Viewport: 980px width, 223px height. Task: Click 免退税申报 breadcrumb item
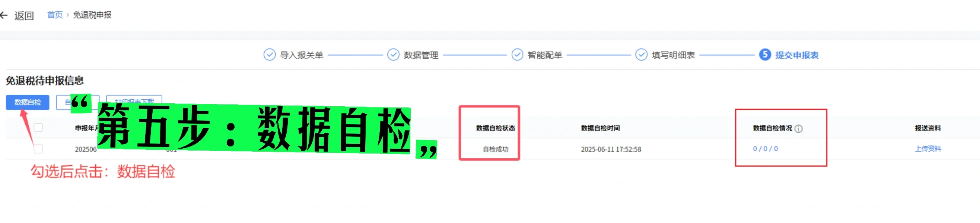coord(92,15)
